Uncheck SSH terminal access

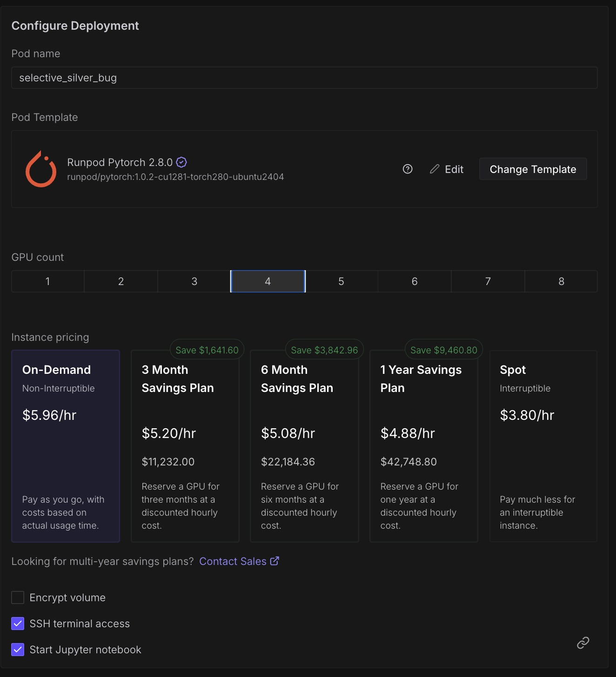pos(18,624)
